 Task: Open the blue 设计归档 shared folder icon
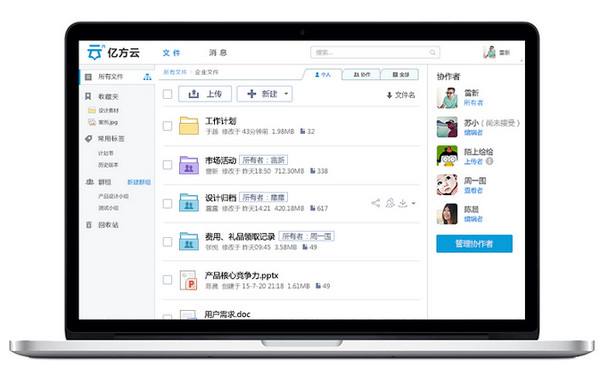click(x=189, y=203)
